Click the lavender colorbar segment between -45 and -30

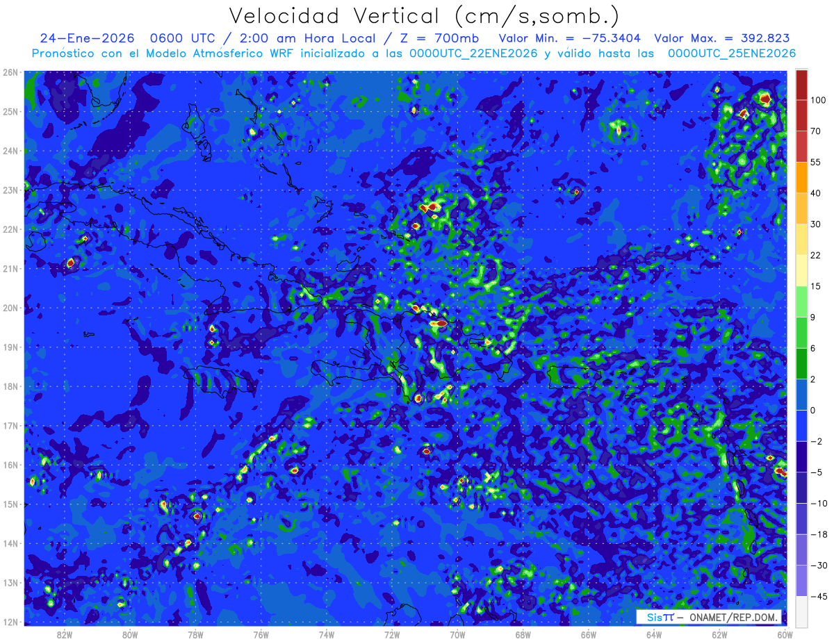click(801, 580)
